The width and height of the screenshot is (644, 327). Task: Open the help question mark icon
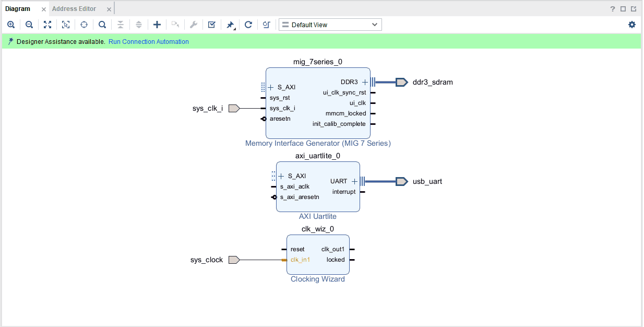click(613, 9)
